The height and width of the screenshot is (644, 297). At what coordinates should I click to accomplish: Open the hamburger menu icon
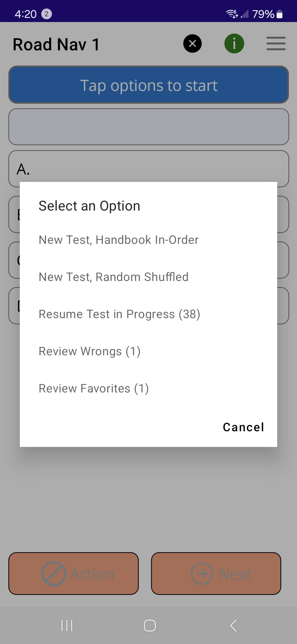tap(276, 43)
